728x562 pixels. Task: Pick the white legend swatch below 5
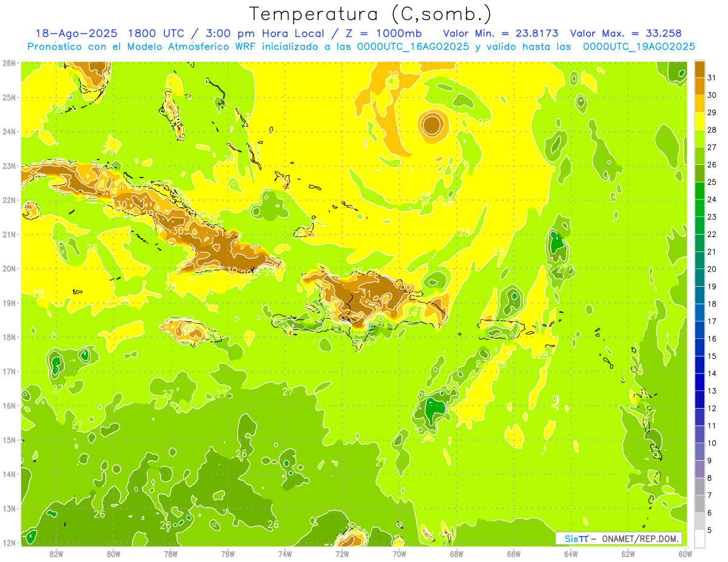pos(699,538)
